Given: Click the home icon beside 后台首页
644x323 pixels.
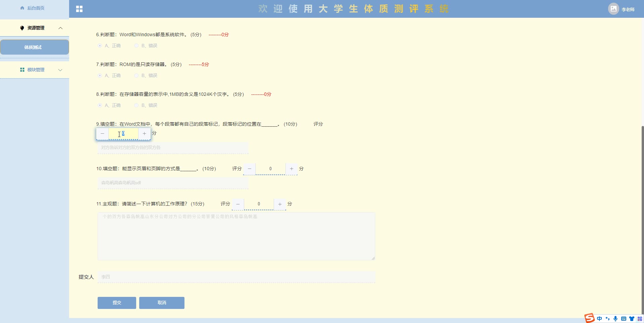Looking at the screenshot, I should 22,8.
